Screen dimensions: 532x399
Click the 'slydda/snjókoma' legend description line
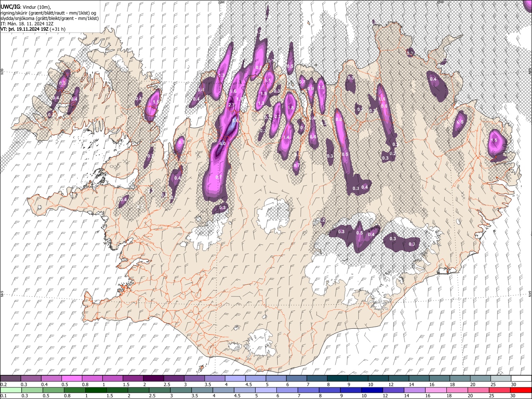[49, 18]
